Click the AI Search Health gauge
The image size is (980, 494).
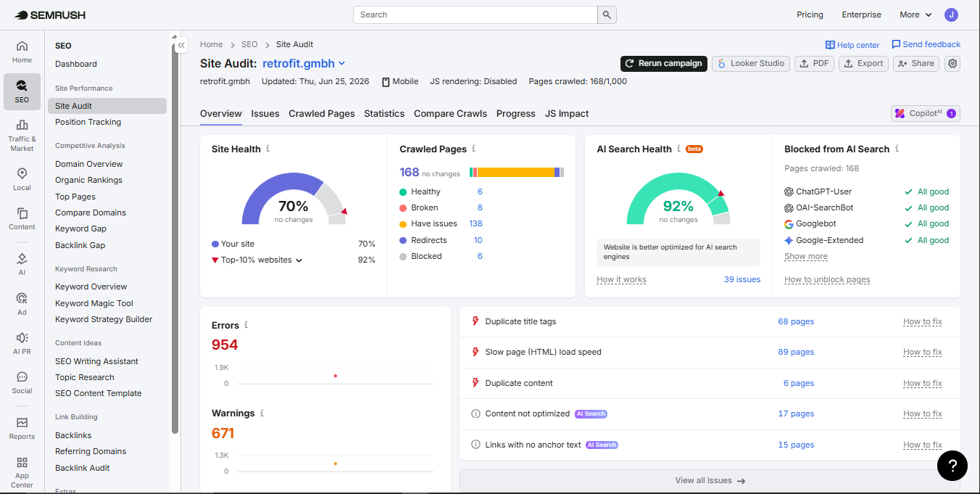(x=678, y=199)
